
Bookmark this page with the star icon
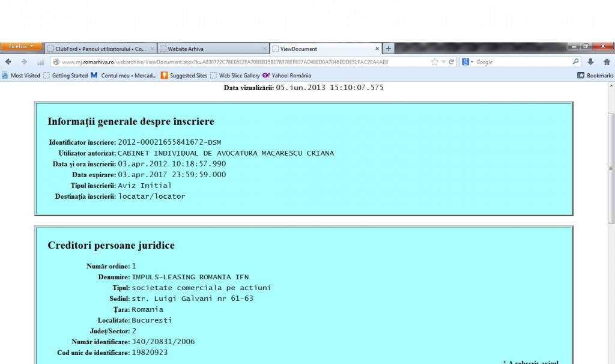(x=435, y=62)
